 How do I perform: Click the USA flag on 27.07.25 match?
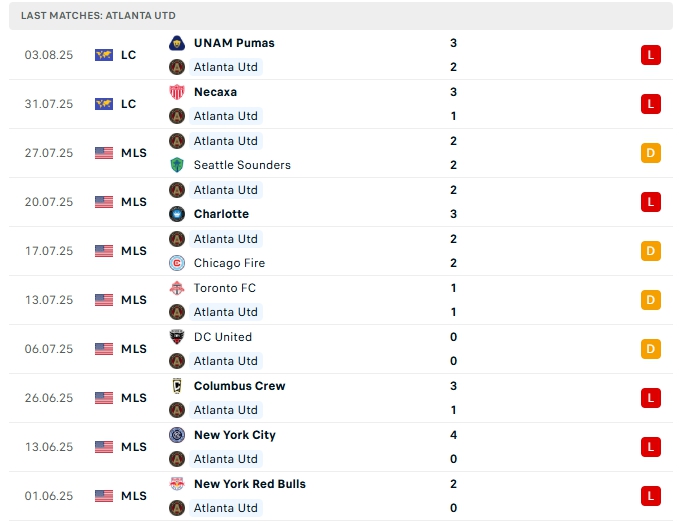point(104,153)
